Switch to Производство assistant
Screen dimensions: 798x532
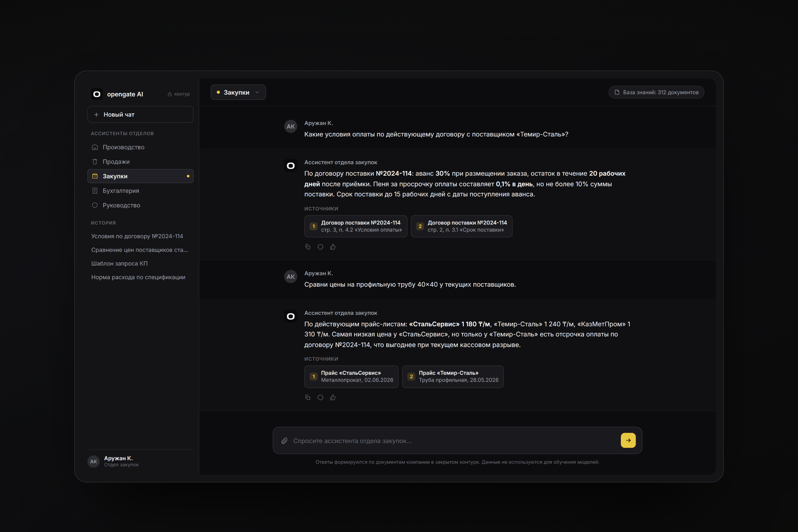pyautogui.click(x=140, y=147)
